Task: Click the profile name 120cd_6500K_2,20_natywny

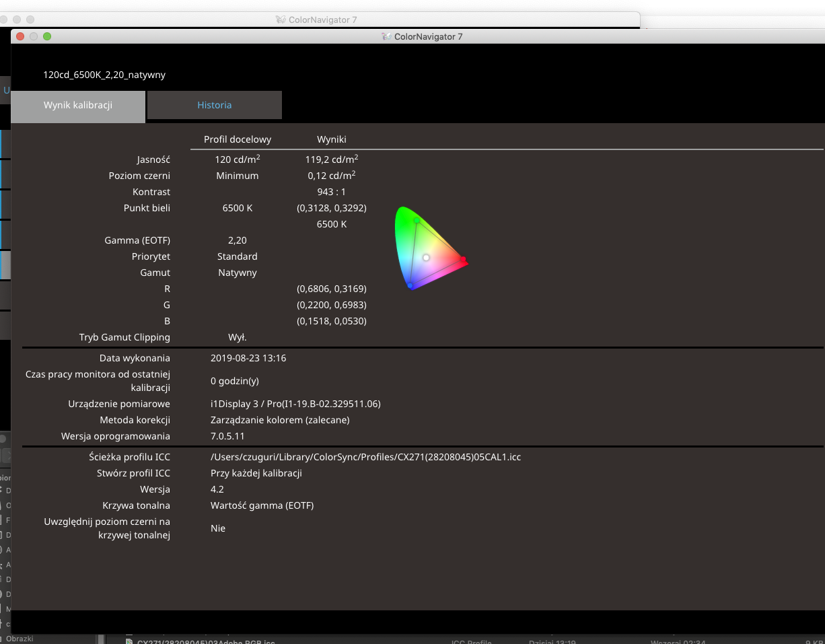Action: 104,75
